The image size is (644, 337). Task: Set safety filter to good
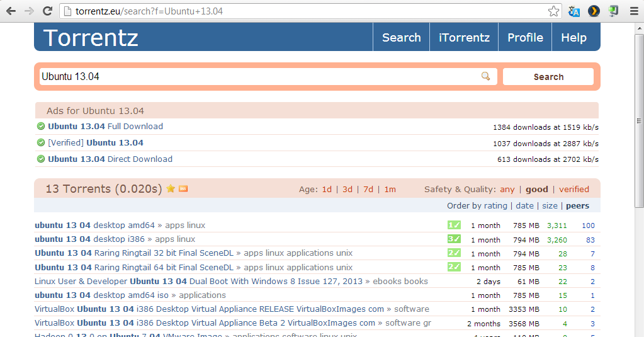click(x=537, y=189)
